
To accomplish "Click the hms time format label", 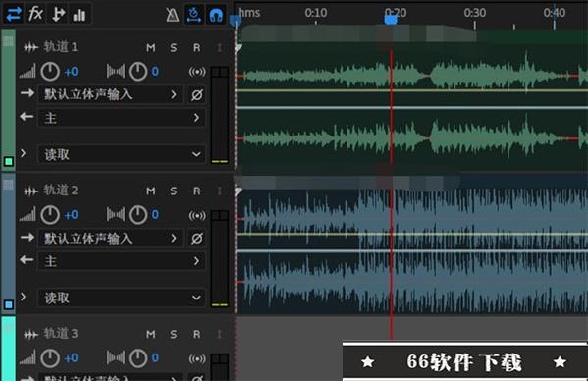I will pyautogui.click(x=249, y=13).
